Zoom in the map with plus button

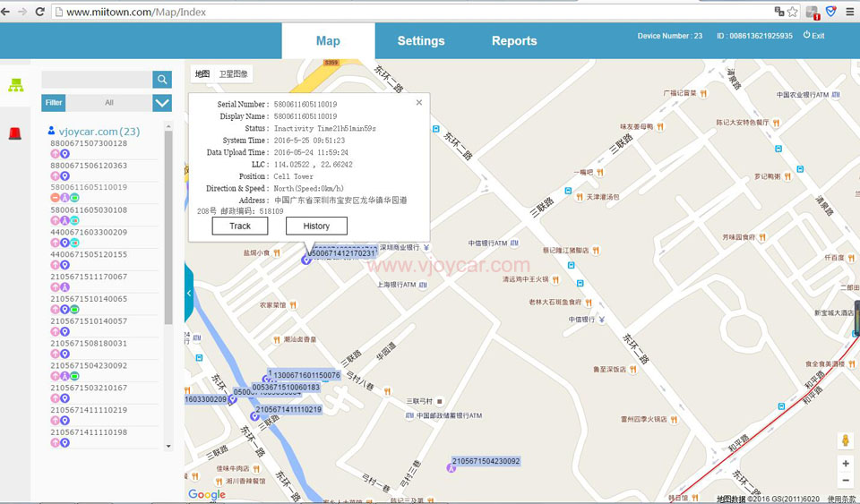pos(845,464)
